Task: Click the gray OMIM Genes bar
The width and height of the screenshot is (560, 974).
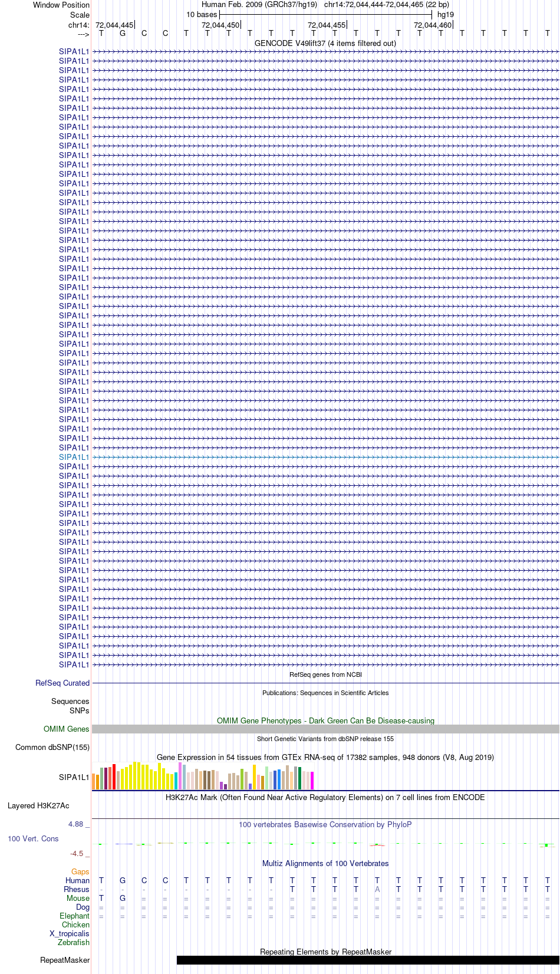Action: point(325,729)
